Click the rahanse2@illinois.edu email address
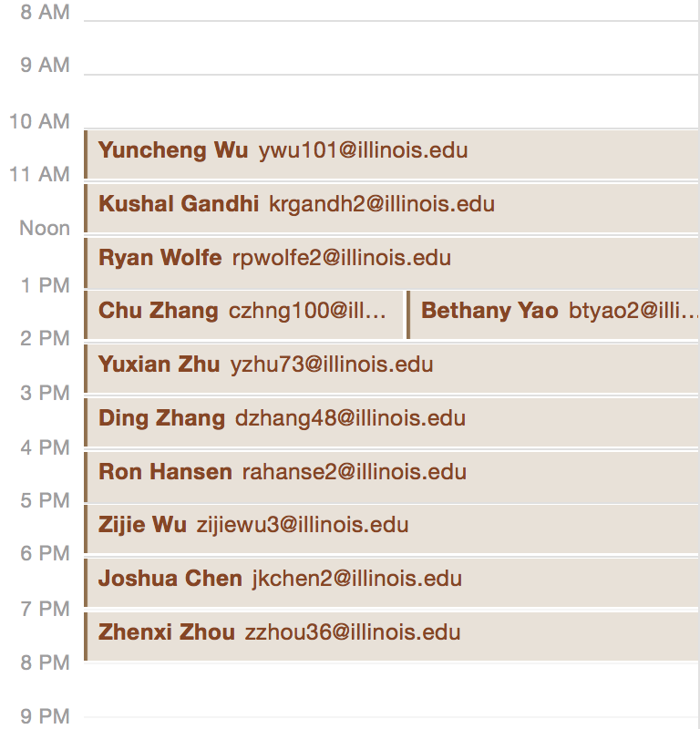This screenshot has height=729, width=700. [x=354, y=472]
